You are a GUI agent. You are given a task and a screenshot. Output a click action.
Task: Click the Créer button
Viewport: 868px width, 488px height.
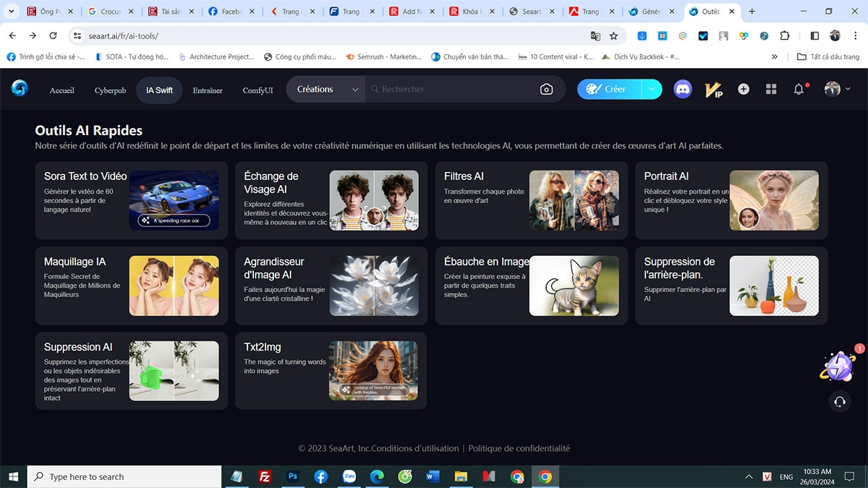pos(610,89)
